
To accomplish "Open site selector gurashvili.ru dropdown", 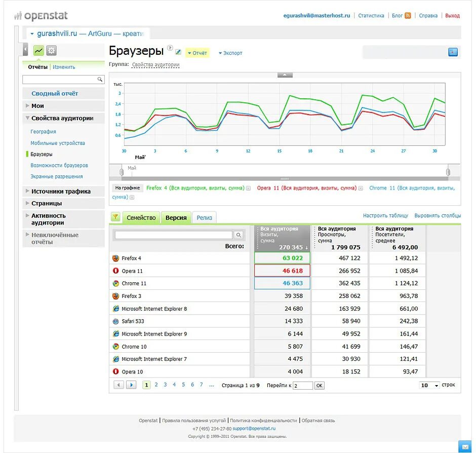I will coord(87,33).
